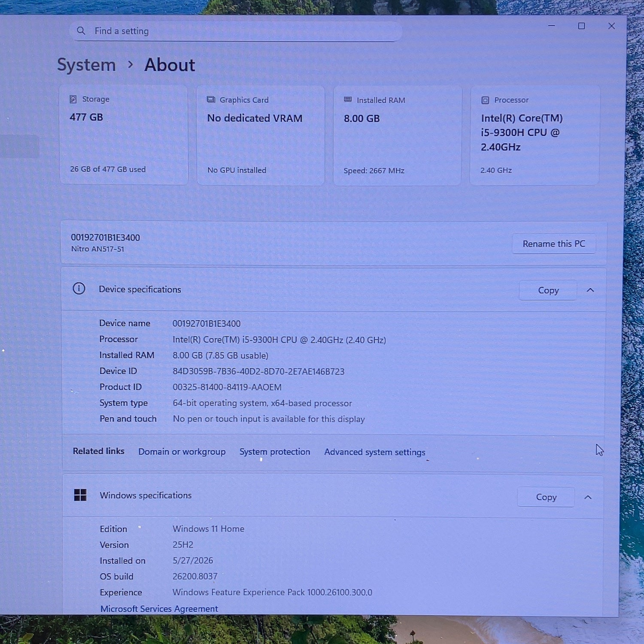Viewport: 644px width, 644px height.
Task: Click the No pen or touch input text
Action: tap(269, 419)
